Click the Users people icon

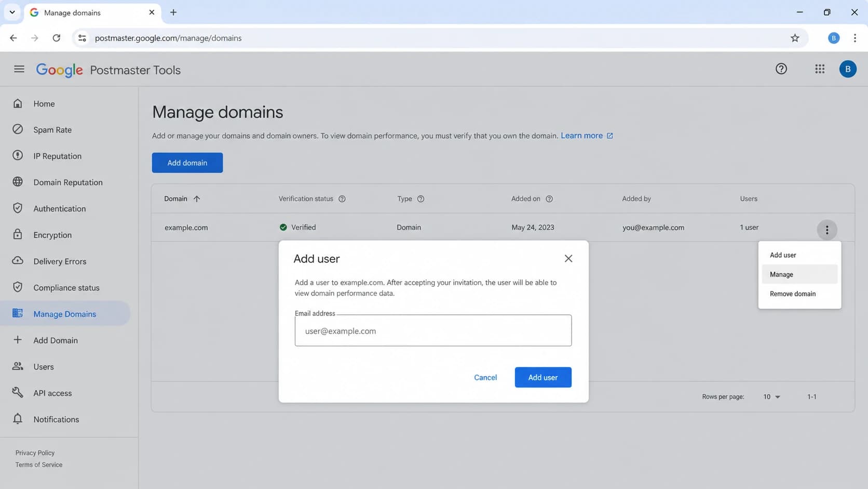(x=18, y=366)
